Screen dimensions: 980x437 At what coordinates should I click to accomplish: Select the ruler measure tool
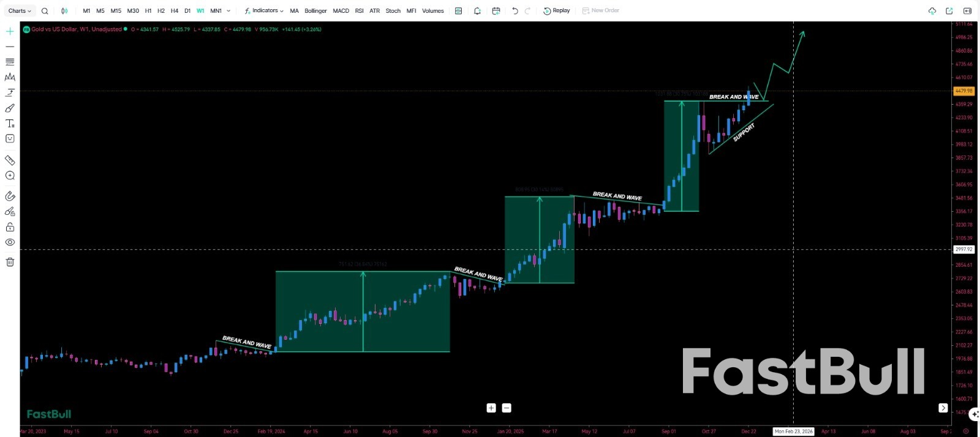point(10,160)
